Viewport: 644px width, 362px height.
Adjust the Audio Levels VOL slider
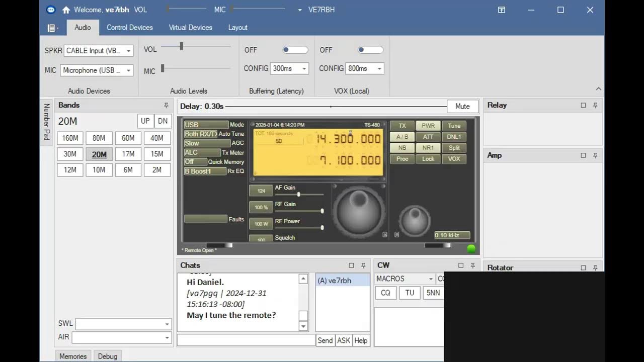[x=196, y=47]
